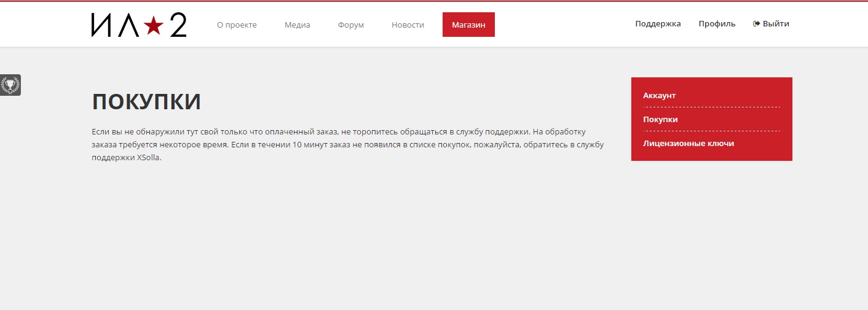Click paragraph mentioning поддержки XSolla
This screenshot has width=868, height=310.
point(348,144)
